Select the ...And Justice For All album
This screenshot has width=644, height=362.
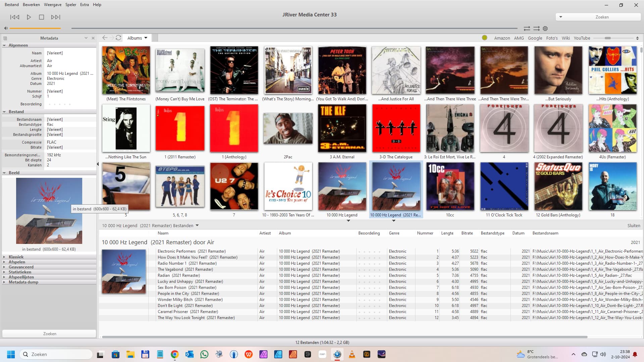tap(396, 70)
